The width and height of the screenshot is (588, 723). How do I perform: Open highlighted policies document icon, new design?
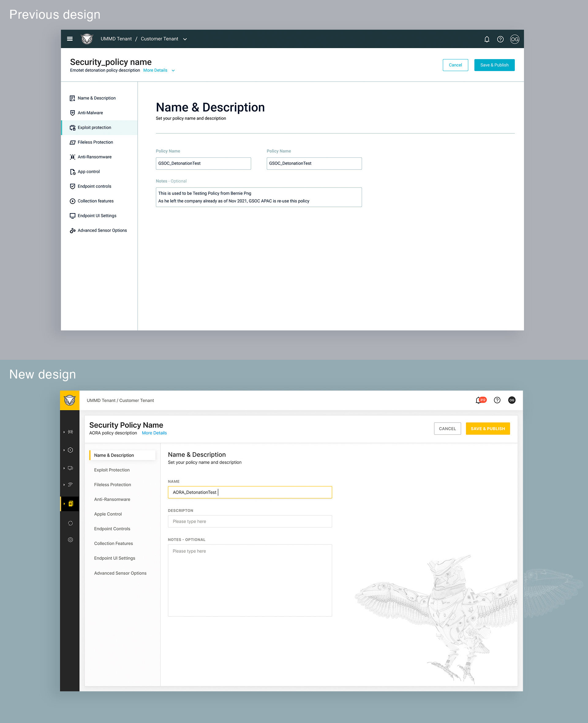70,503
